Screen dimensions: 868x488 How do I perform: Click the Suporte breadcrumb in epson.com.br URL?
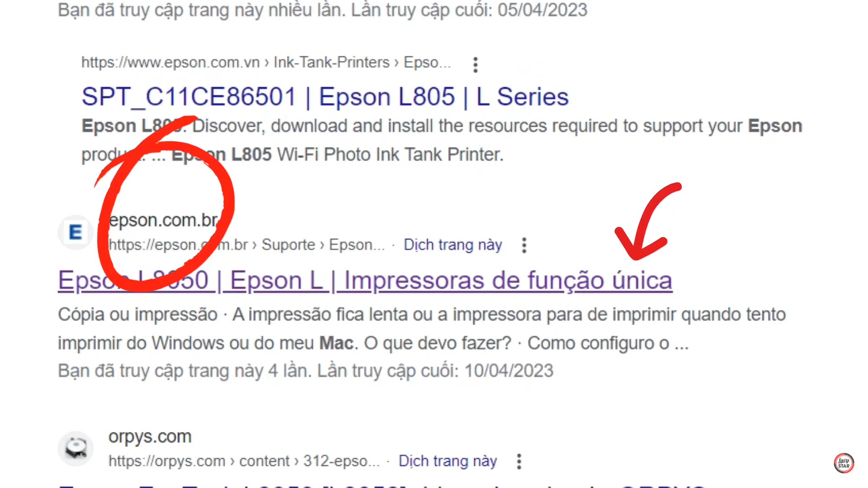pos(288,245)
